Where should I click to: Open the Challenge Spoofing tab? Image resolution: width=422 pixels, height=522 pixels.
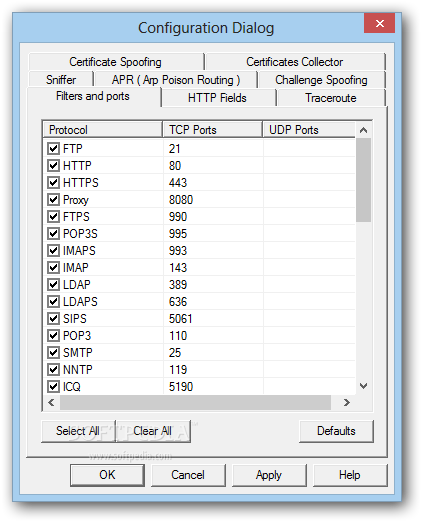click(x=322, y=80)
